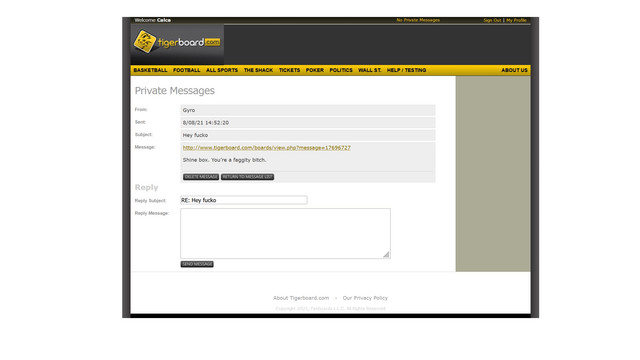Open Help / Testing section
Viewport: 640px width, 360px height.
(x=406, y=70)
